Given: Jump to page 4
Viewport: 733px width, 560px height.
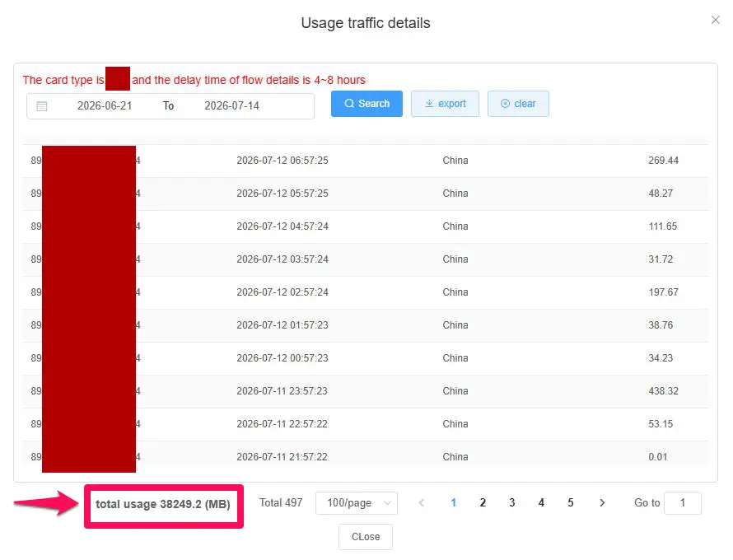Looking at the screenshot, I should coord(541,503).
